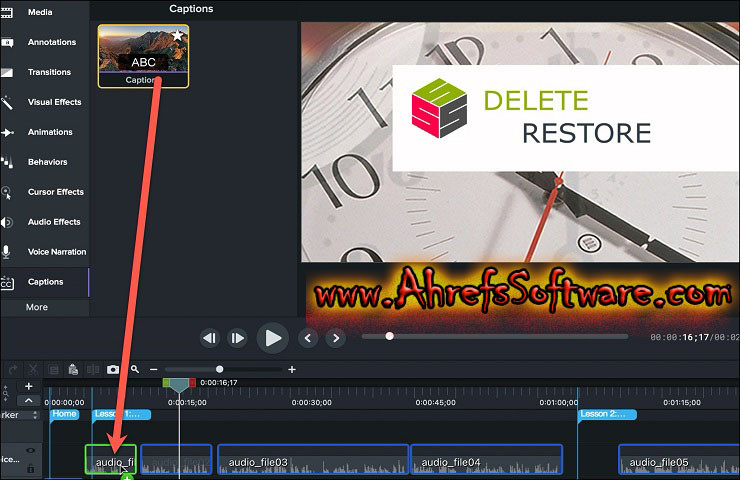Click the Captions CC icon
Image resolution: width=740 pixels, height=480 pixels.
pyautogui.click(x=7, y=282)
